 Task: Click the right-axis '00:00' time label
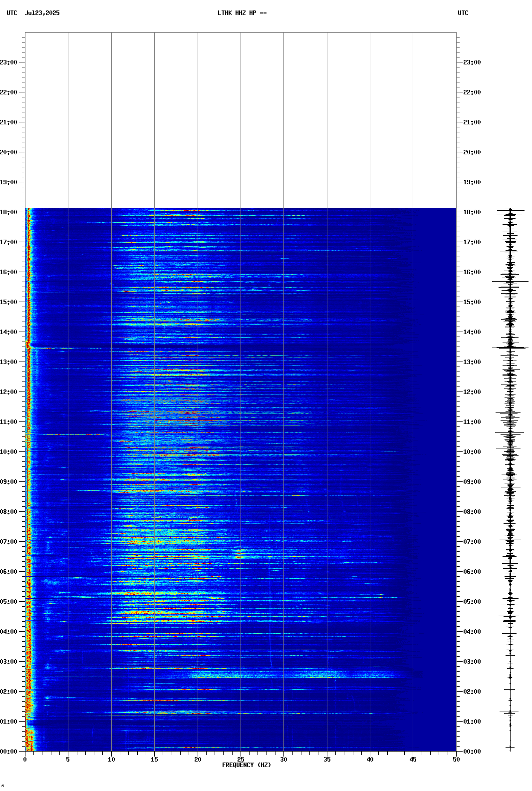(x=472, y=752)
